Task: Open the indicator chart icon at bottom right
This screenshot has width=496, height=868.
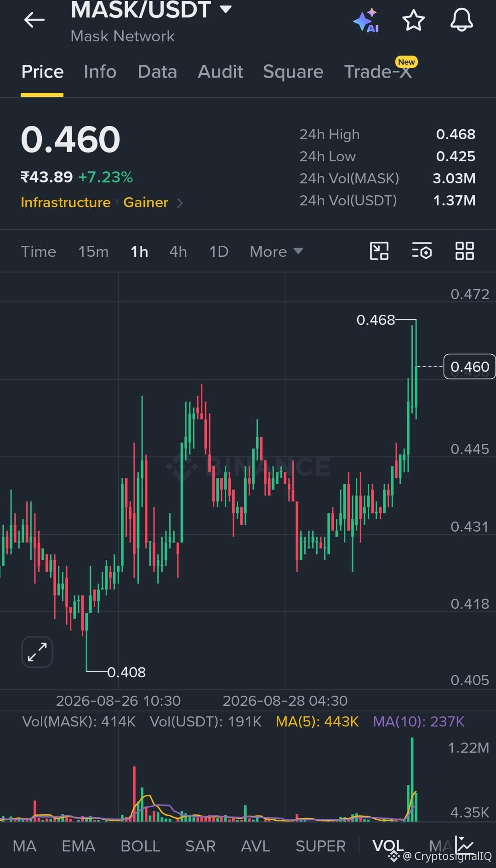Action: coord(464,844)
